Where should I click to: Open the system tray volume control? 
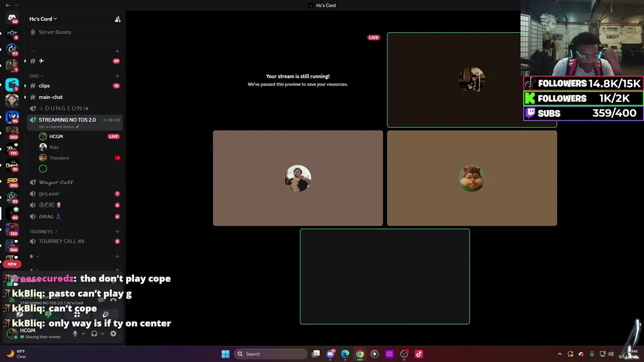612,354
